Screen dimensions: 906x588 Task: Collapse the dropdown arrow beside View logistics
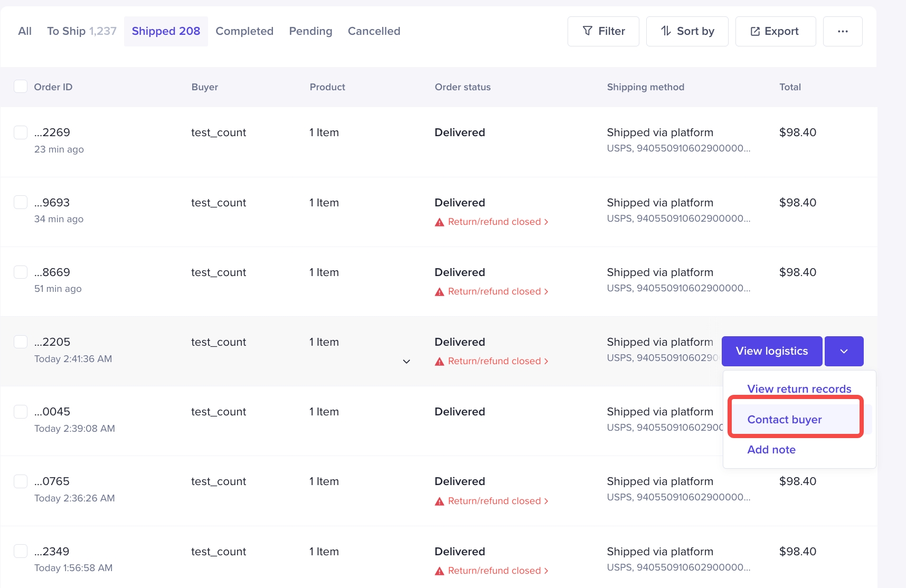pos(844,351)
